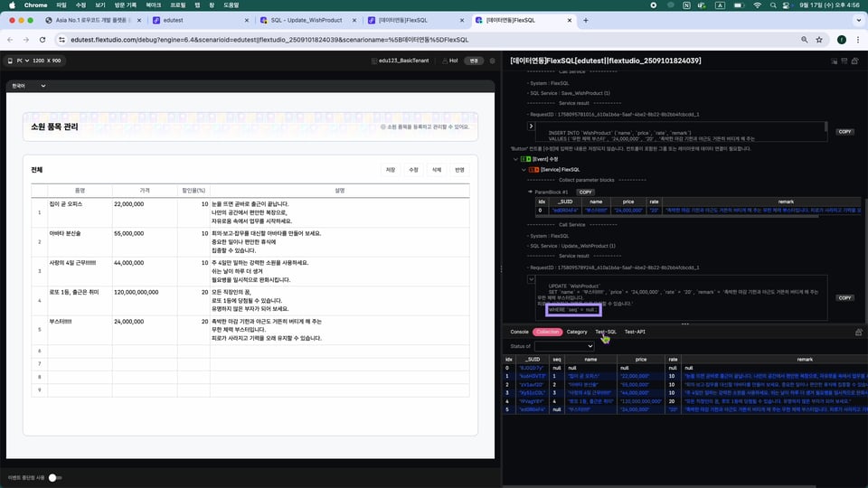The image size is (868, 488).
Task: Open the 한국어 language dropdown
Action: (29, 86)
